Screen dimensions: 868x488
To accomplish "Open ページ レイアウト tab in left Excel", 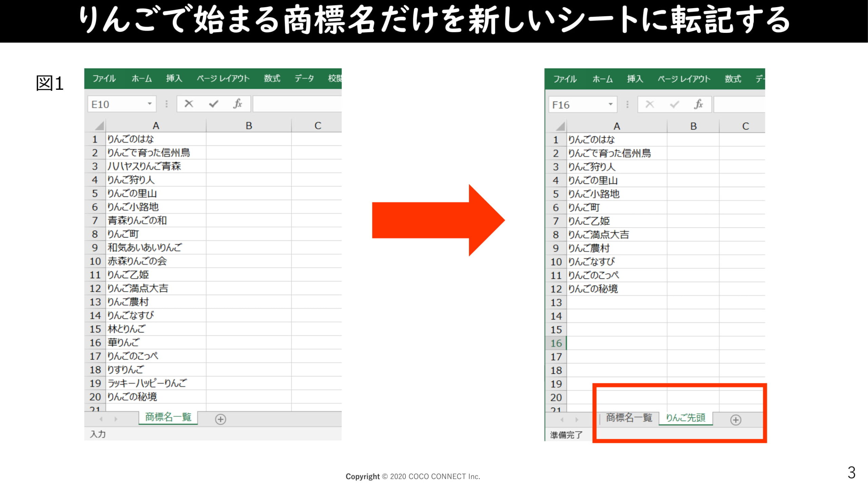I will 223,78.
